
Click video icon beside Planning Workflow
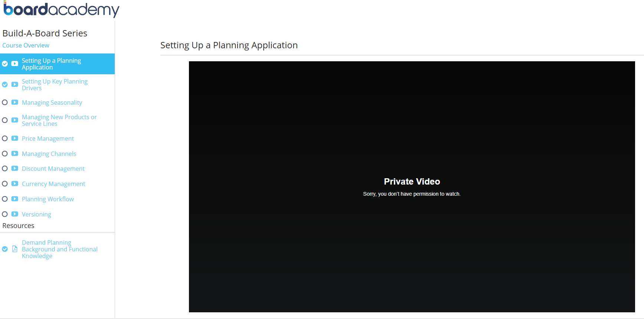[15, 199]
